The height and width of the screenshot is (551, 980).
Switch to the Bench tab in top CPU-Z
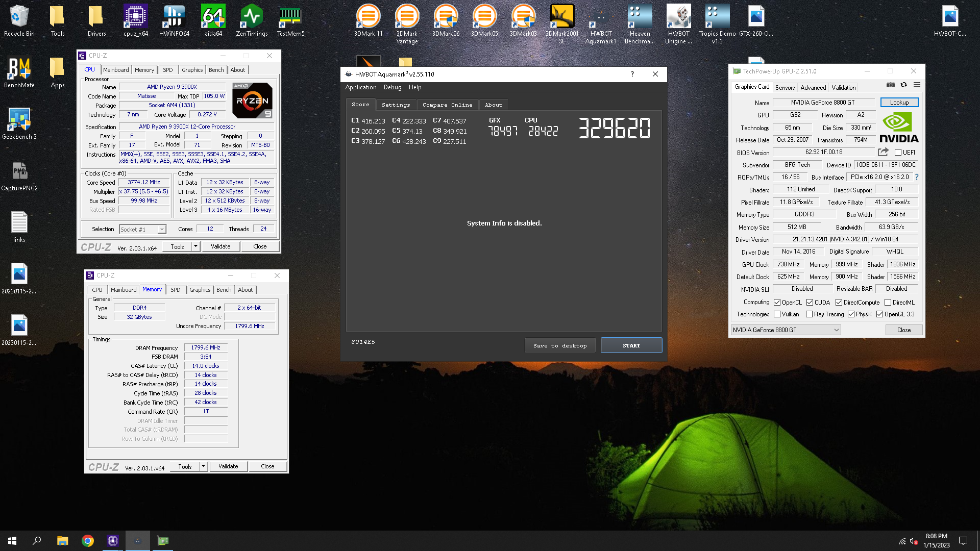pyautogui.click(x=216, y=70)
